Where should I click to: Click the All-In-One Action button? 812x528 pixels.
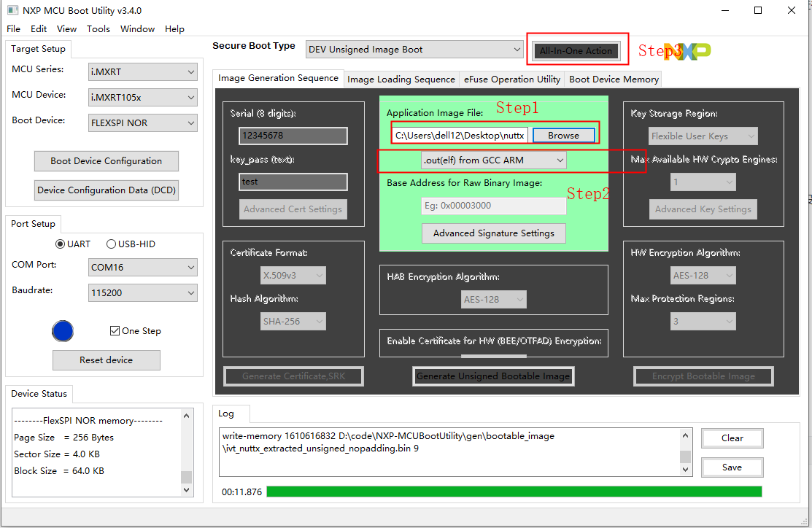576,51
